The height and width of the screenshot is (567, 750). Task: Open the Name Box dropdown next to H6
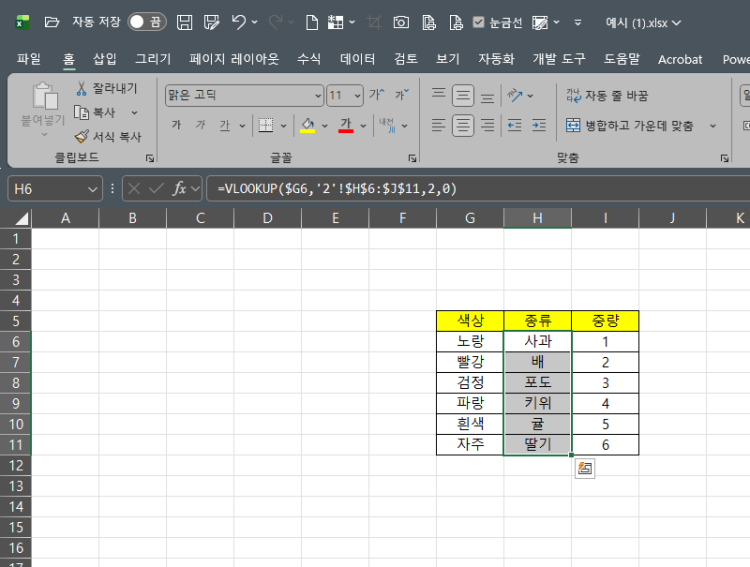[x=93, y=188]
